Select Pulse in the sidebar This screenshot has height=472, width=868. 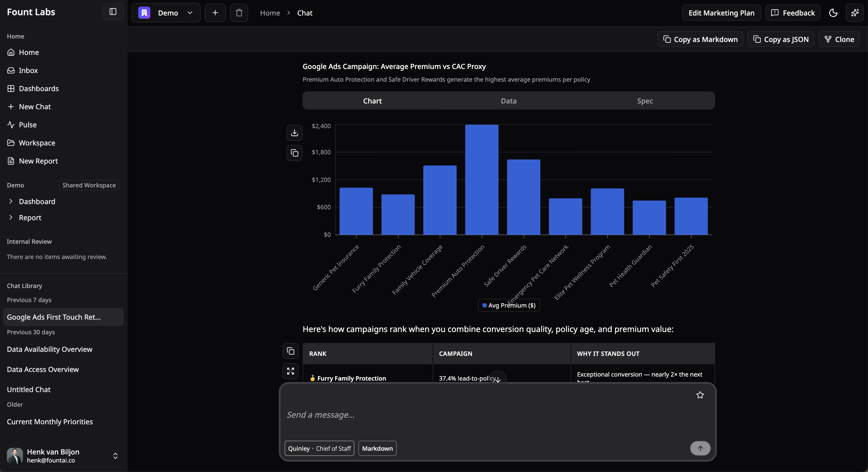point(28,124)
